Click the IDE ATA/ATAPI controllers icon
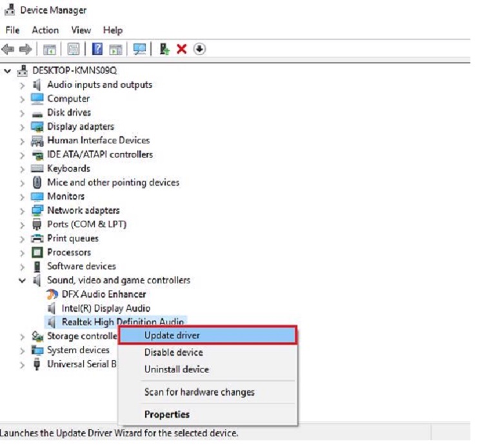The width and height of the screenshot is (487, 448). pos(37,155)
